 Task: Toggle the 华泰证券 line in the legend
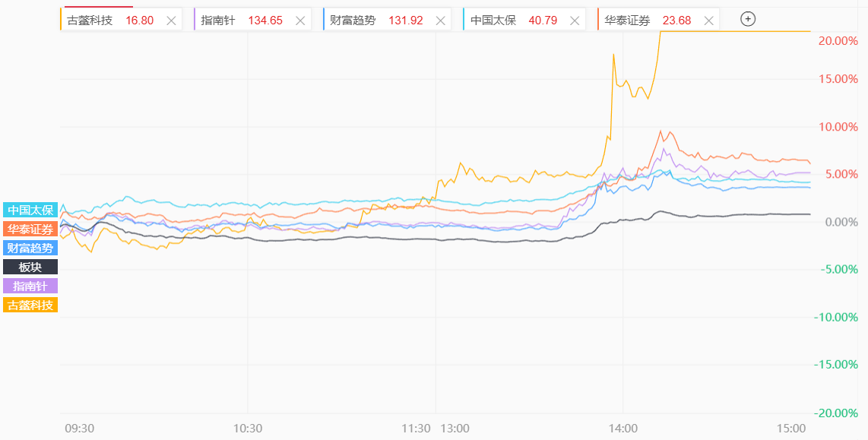[30, 229]
